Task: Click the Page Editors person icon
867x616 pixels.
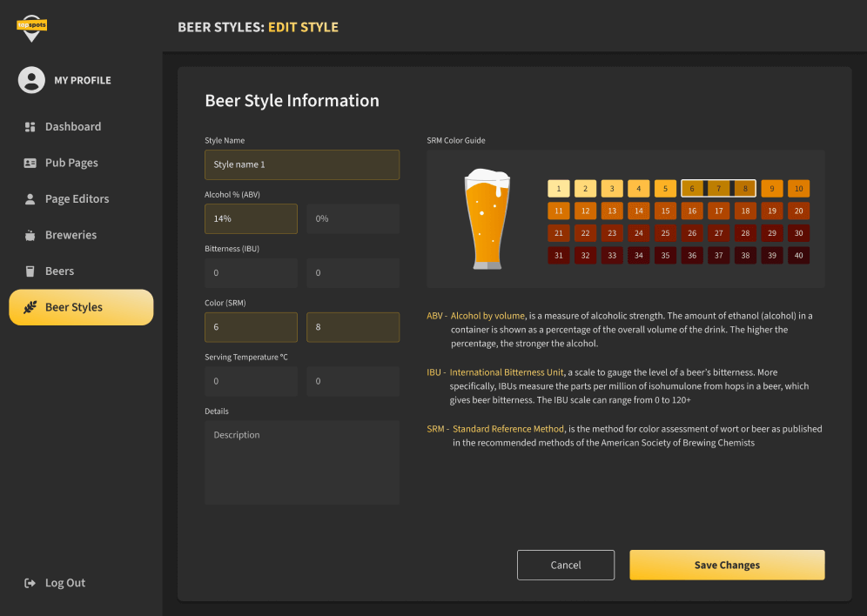Action: 30,199
